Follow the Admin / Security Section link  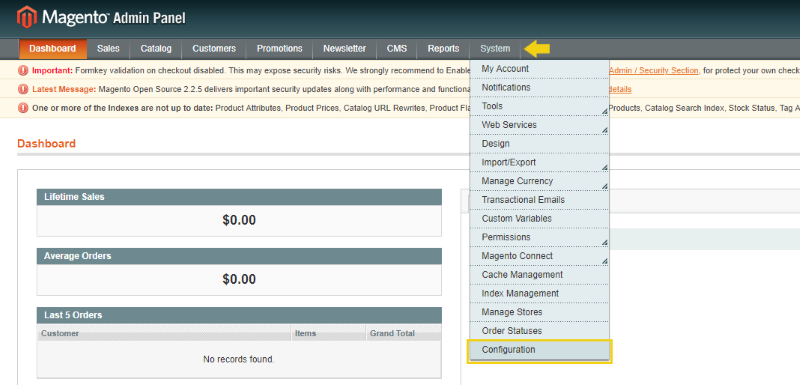(x=654, y=70)
